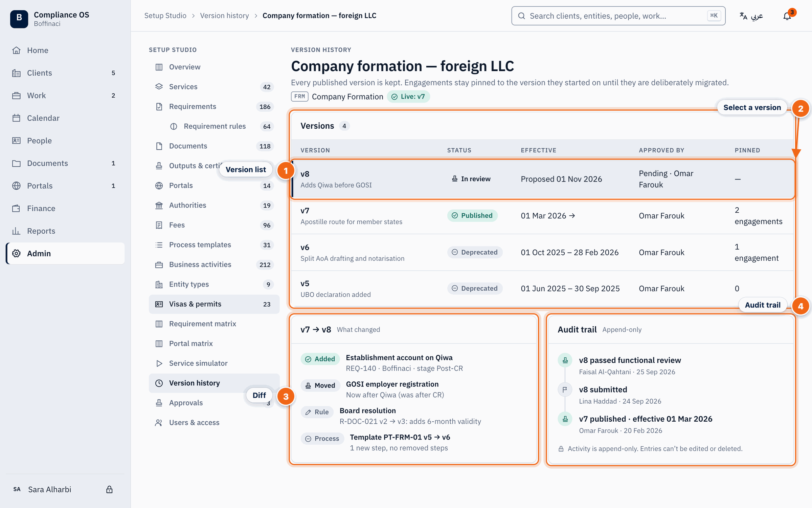Click the Portals globe icon in the main sidebar
This screenshot has width=812, height=508.
click(x=16, y=186)
